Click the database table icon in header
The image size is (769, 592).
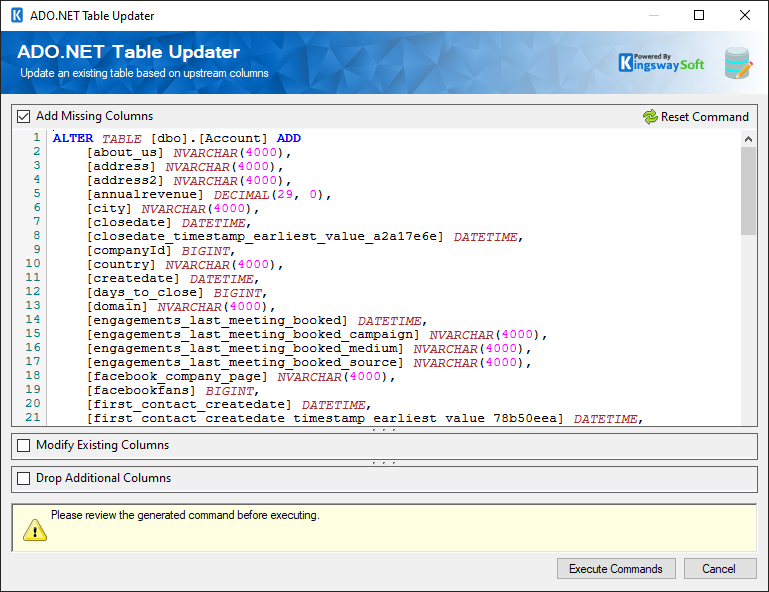click(x=738, y=63)
